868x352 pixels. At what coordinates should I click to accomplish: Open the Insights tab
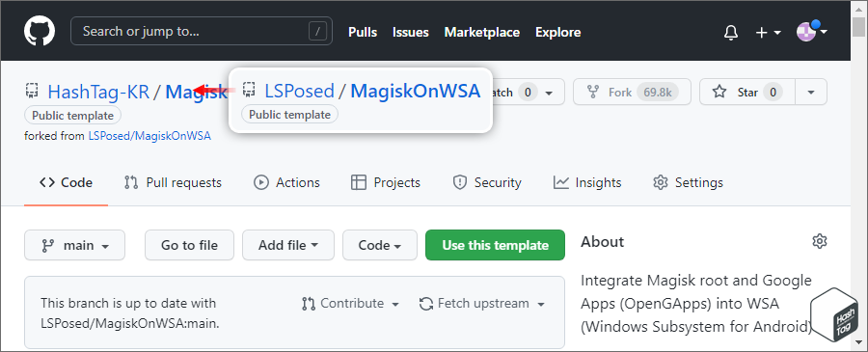point(587,182)
